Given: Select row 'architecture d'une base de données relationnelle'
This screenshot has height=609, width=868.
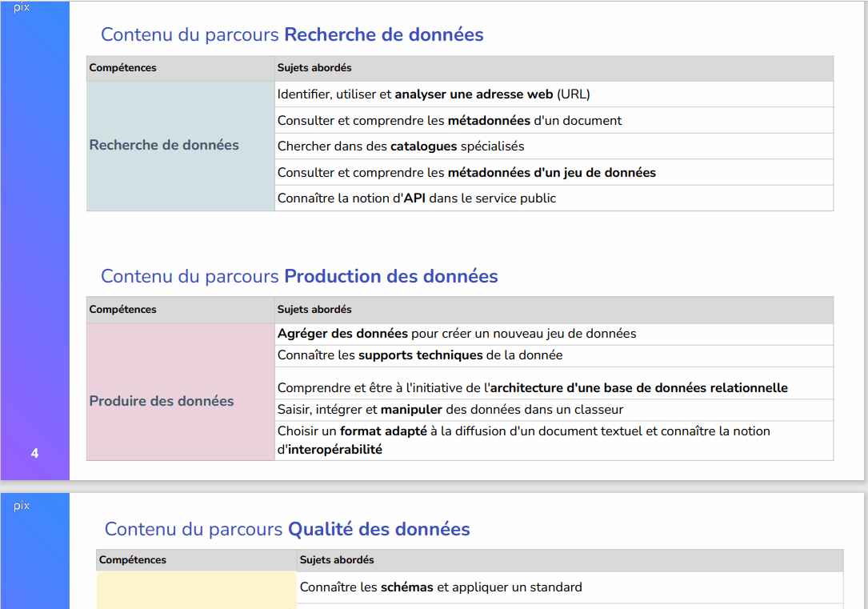Looking at the screenshot, I should click(554, 383).
